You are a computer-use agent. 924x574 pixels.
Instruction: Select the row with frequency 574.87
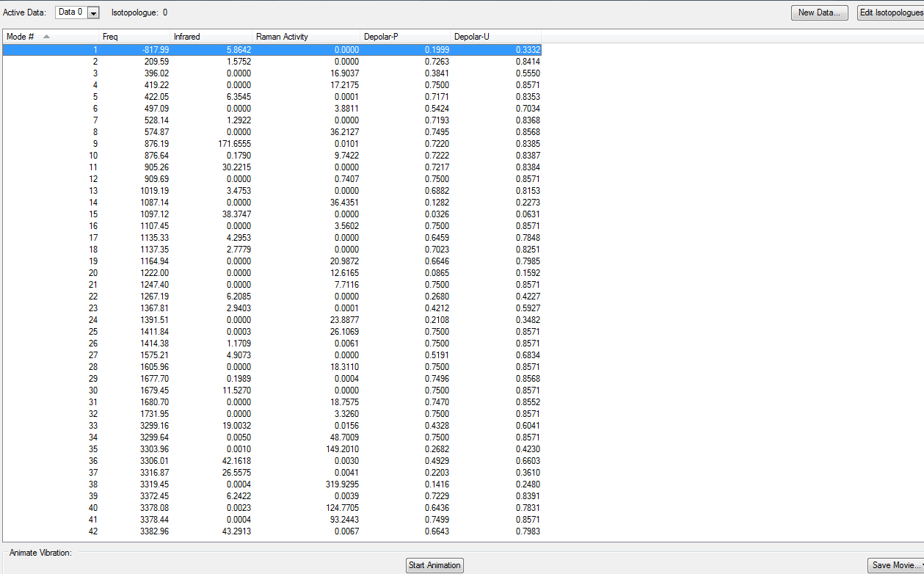tap(272, 132)
